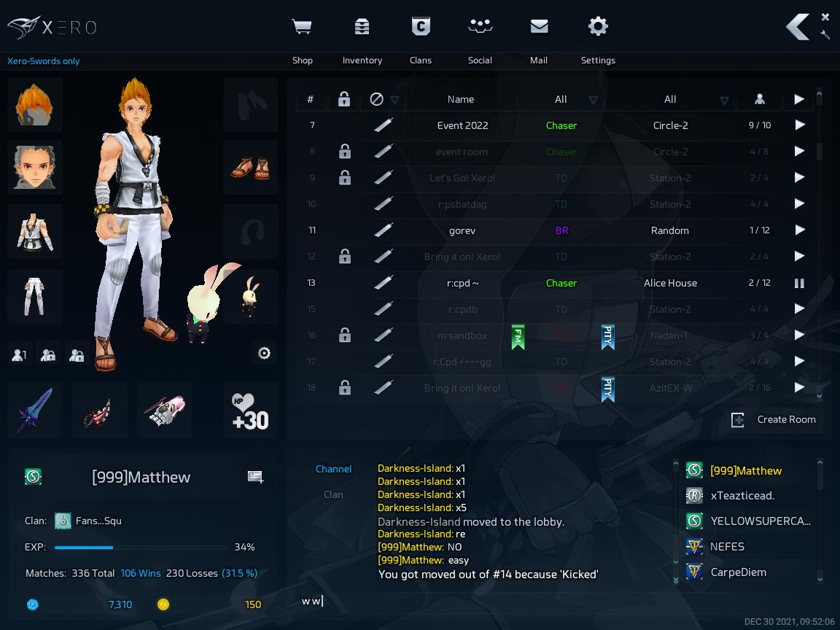Open the Clans shield icon
The height and width of the screenshot is (630, 840).
pos(421,28)
